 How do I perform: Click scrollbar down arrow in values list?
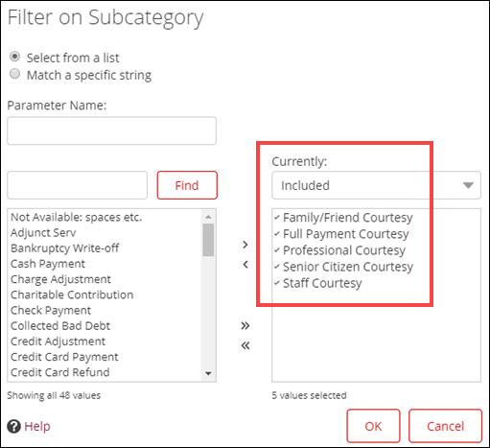click(x=208, y=373)
